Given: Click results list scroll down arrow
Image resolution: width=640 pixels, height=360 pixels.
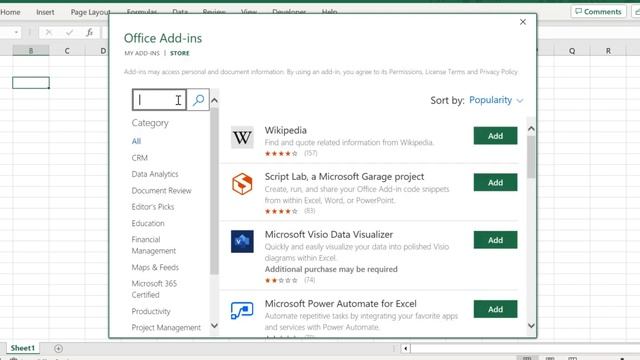Looking at the screenshot, I should (531, 326).
